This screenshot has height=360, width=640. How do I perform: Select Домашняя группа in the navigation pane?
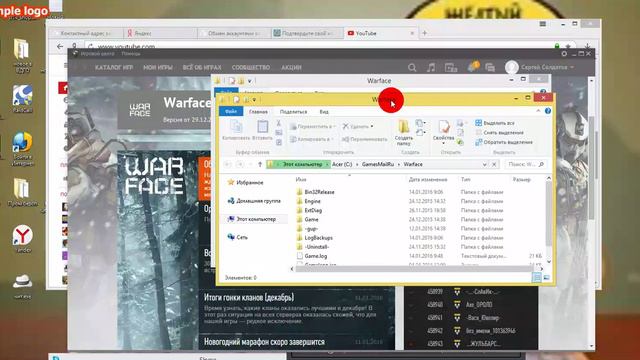[254, 201]
